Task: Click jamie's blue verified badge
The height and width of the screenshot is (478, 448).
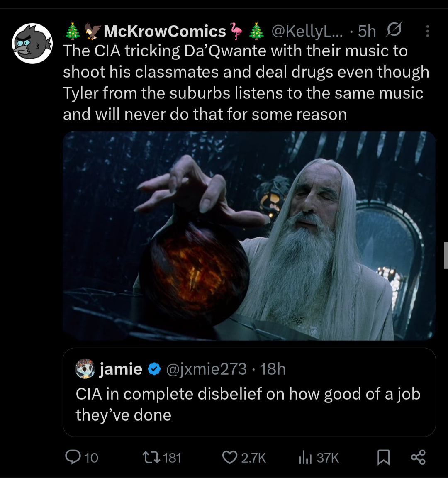Action: pyautogui.click(x=154, y=369)
